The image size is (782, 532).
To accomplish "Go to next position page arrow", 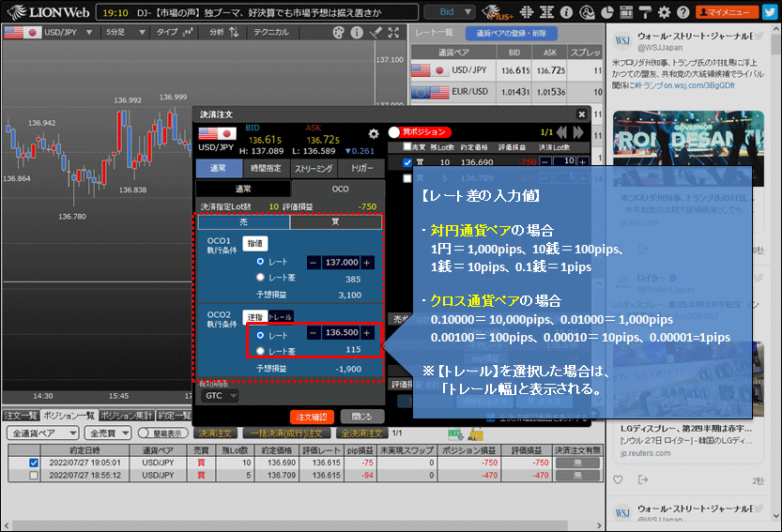I will (x=578, y=132).
